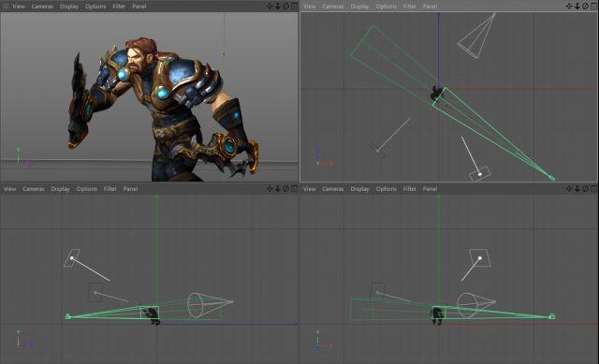Click the rotate-camera icon in side-view viewport

pos(285,189)
